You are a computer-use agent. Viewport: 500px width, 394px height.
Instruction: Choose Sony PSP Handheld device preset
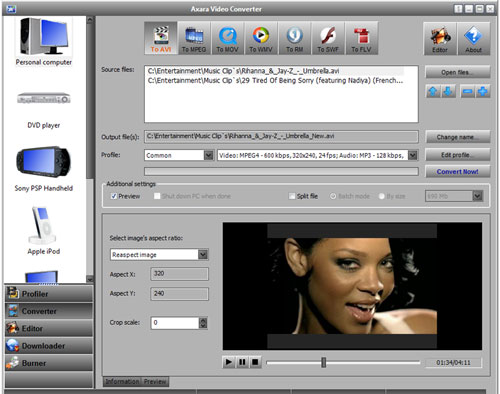(44, 169)
